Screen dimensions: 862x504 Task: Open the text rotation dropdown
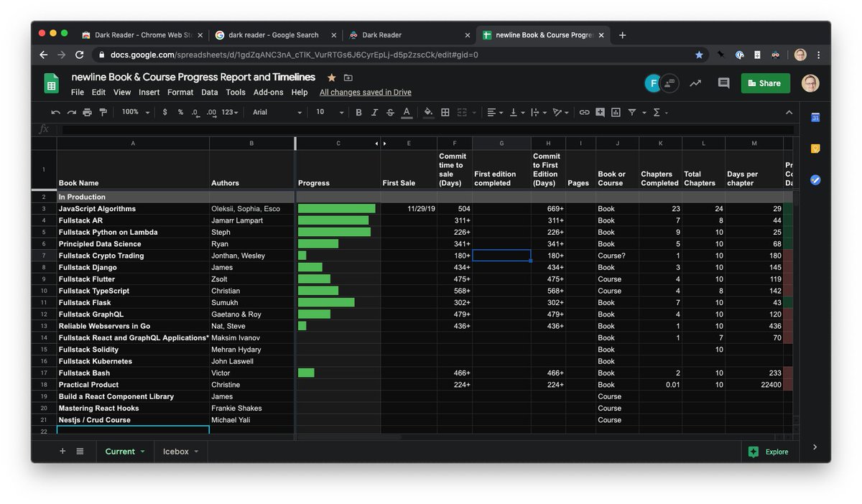[560, 112]
